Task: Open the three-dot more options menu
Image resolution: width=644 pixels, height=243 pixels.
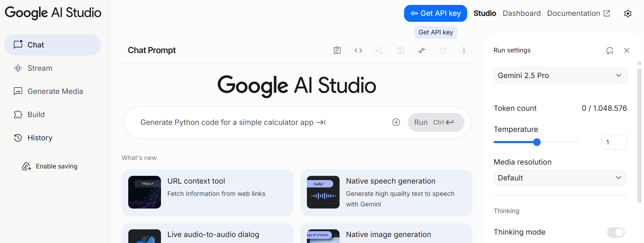Action: click(464, 50)
